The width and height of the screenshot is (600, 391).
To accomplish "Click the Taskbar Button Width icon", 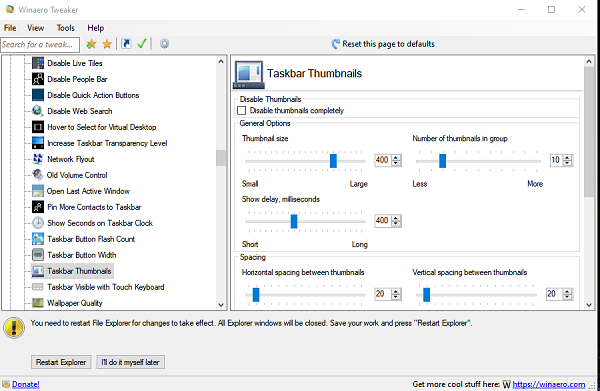I will click(38, 255).
